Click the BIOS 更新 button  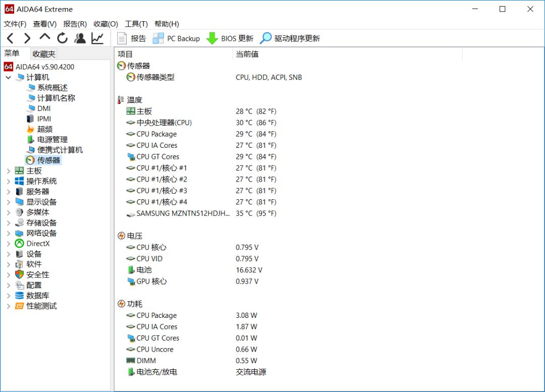point(232,38)
